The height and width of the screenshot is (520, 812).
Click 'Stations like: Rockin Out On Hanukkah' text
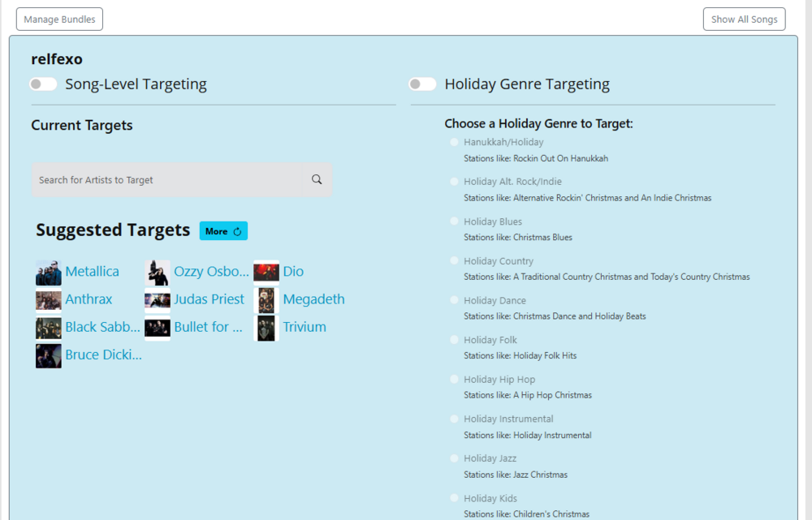click(536, 158)
